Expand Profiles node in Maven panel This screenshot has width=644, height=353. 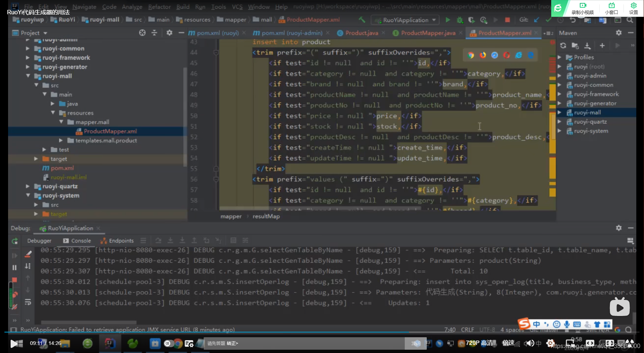pos(560,57)
